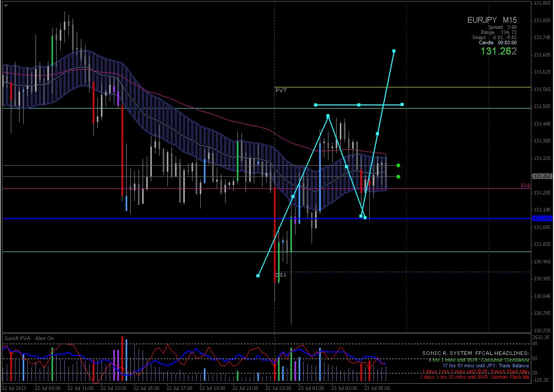Click the PVT pivot level label
The image size is (554, 392).
tap(281, 90)
